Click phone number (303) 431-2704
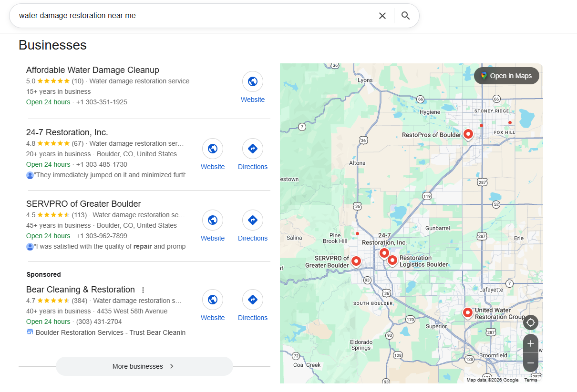 tap(99, 322)
